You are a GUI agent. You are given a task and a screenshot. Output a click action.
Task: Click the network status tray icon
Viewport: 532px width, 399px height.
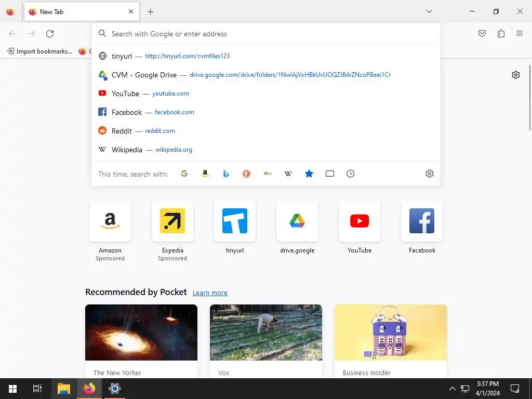465,389
